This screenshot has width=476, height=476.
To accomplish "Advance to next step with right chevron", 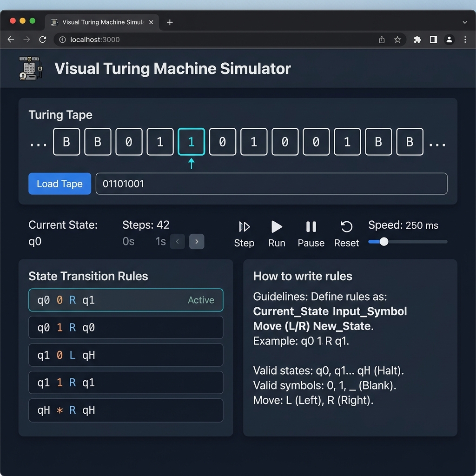I will pos(197,242).
